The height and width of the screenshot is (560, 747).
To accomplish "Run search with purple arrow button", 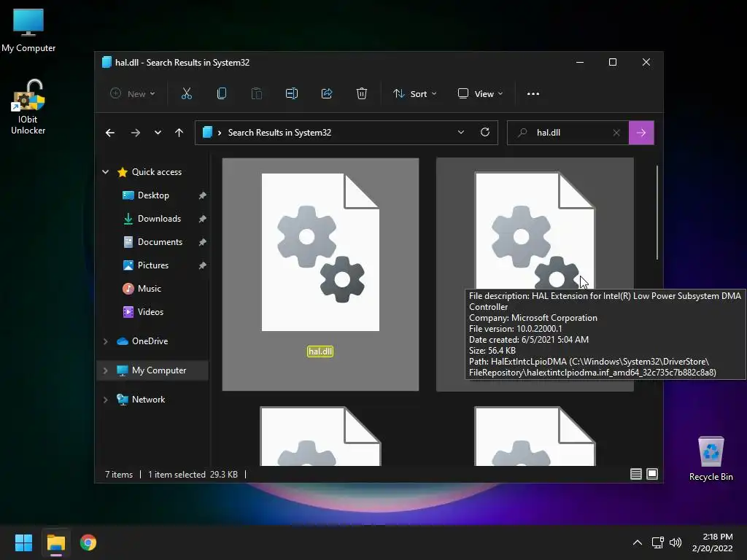I will (641, 133).
